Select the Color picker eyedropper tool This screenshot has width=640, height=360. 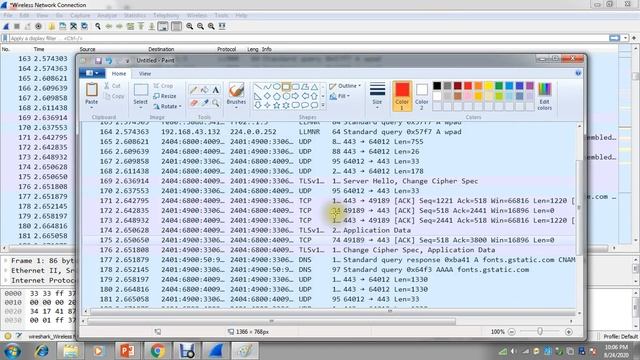tap(204, 103)
